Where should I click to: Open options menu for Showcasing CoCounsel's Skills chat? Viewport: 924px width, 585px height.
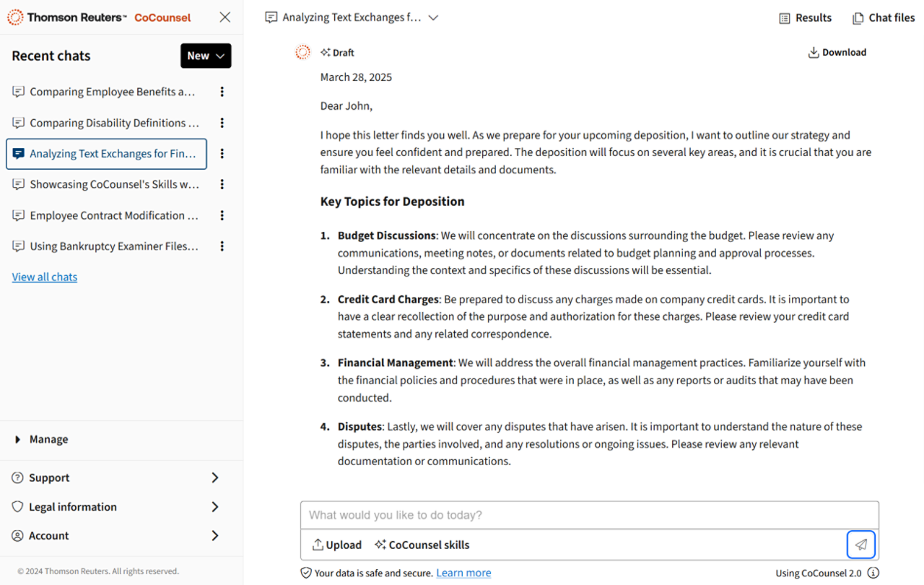222,184
